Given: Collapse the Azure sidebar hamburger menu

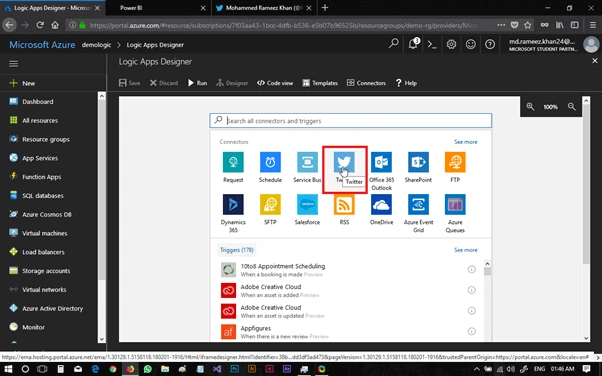Looking at the screenshot, I should click(x=13, y=64).
